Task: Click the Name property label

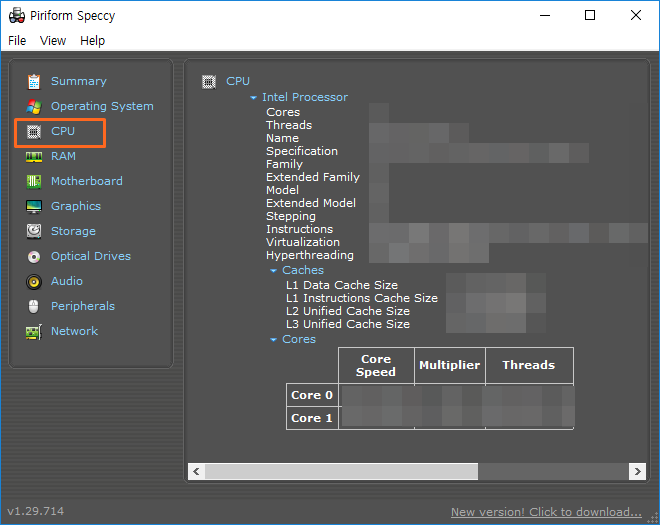Action: [x=282, y=139]
